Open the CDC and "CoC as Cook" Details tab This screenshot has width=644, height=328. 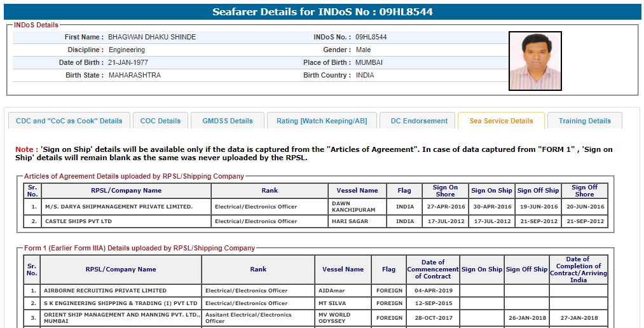click(69, 121)
